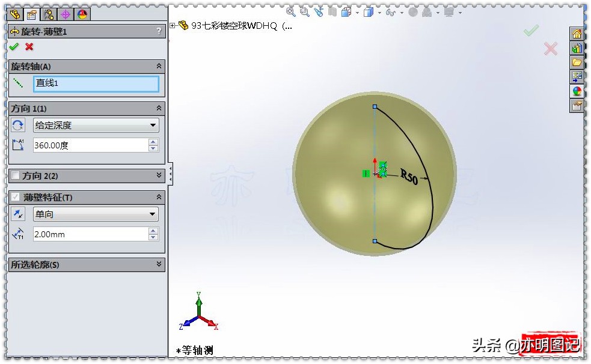
Task: Toggle the 薄壁特征(T) checkbox off
Action: [15, 196]
